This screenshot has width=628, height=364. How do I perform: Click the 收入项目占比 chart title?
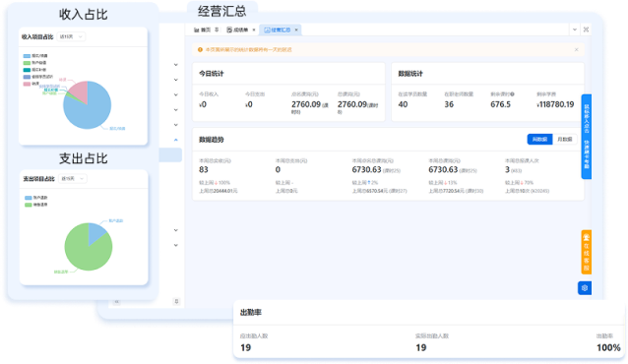pos(37,36)
